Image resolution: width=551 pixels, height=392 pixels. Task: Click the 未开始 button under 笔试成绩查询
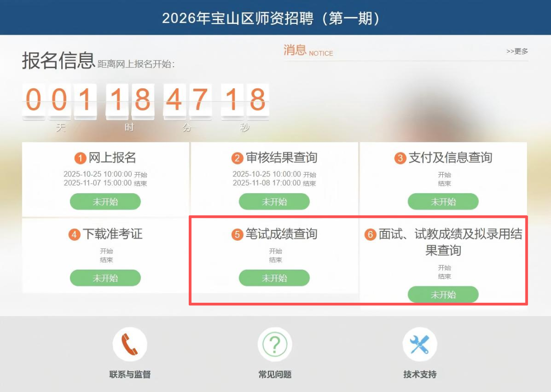pos(274,278)
